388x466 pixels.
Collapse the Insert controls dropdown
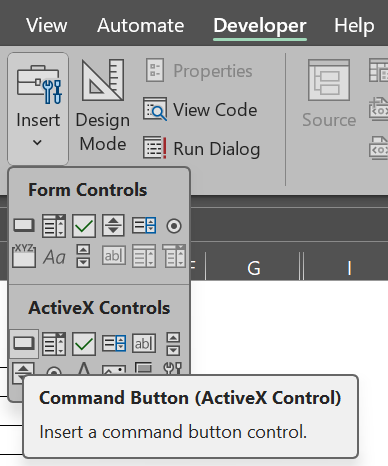click(x=38, y=108)
